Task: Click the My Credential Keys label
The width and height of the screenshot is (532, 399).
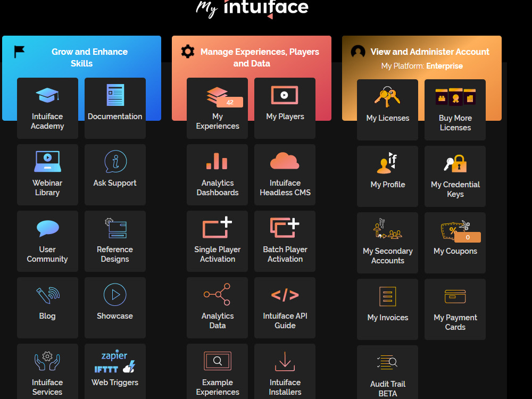Action: tap(455, 189)
